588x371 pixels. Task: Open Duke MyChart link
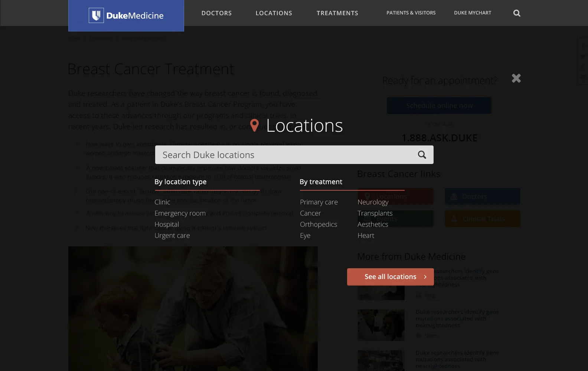click(x=473, y=13)
